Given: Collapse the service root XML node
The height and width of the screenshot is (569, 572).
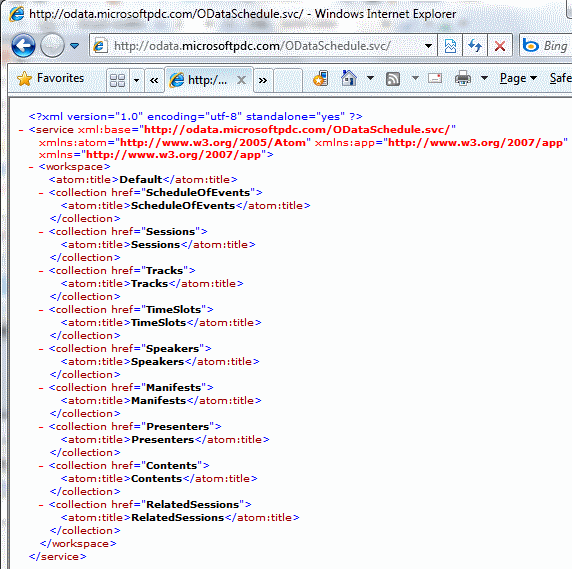Looking at the screenshot, I should (x=21, y=130).
